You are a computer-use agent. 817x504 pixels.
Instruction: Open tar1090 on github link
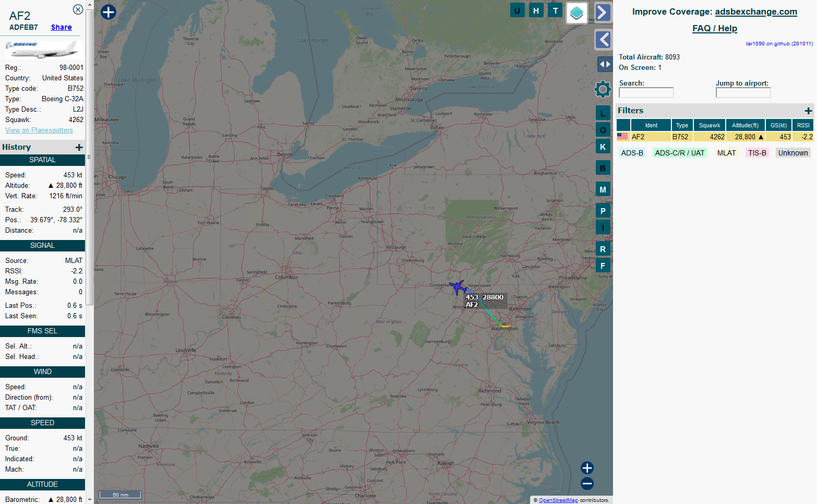[x=779, y=44]
